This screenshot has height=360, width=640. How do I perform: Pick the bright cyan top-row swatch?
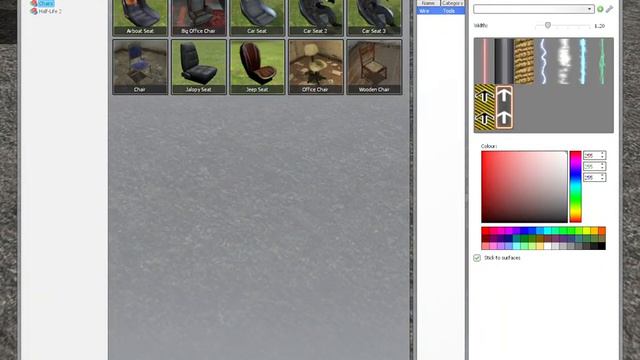(x=547, y=231)
